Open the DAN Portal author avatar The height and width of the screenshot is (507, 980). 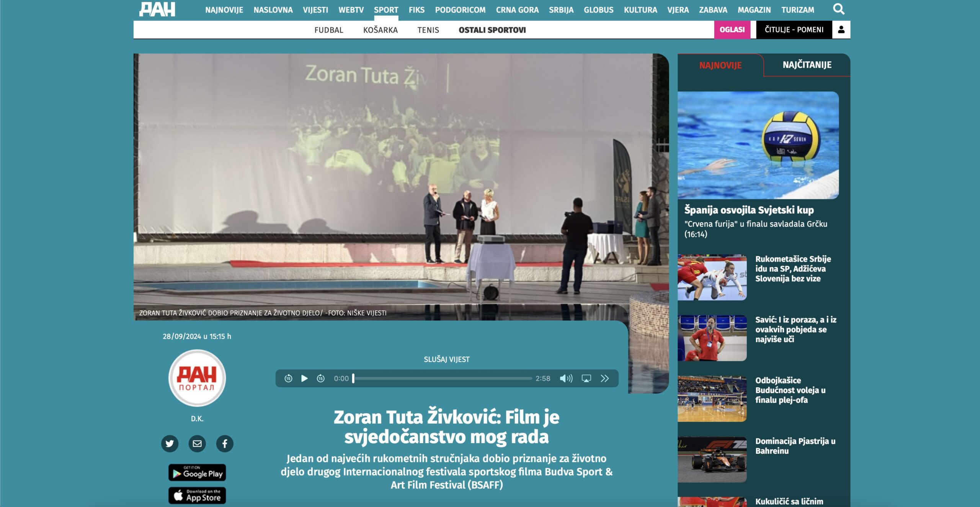point(197,378)
